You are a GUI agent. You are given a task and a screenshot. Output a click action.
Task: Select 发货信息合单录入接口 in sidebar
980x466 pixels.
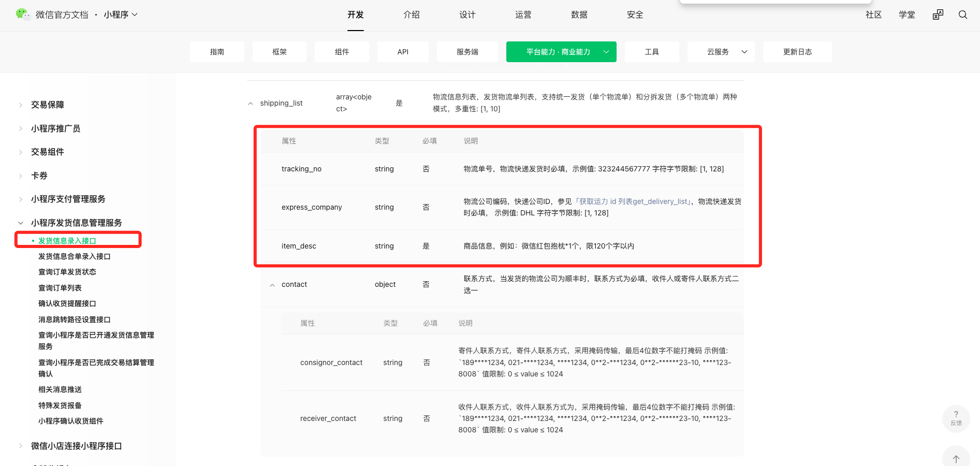[x=75, y=256]
